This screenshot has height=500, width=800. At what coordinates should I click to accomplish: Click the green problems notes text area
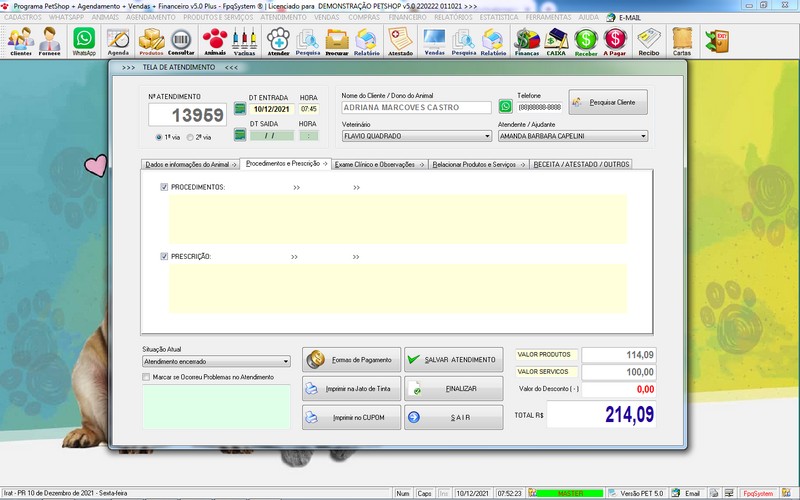(216, 407)
